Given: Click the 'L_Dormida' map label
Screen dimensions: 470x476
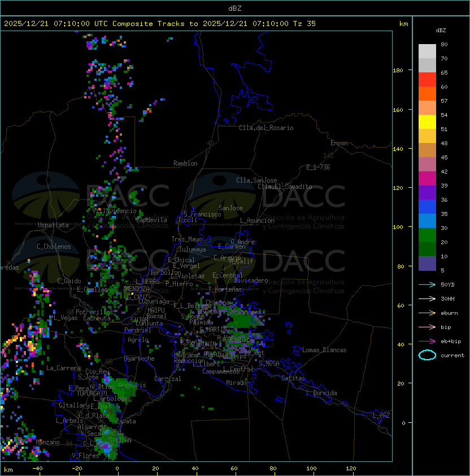Looking at the screenshot, I should (321, 393).
